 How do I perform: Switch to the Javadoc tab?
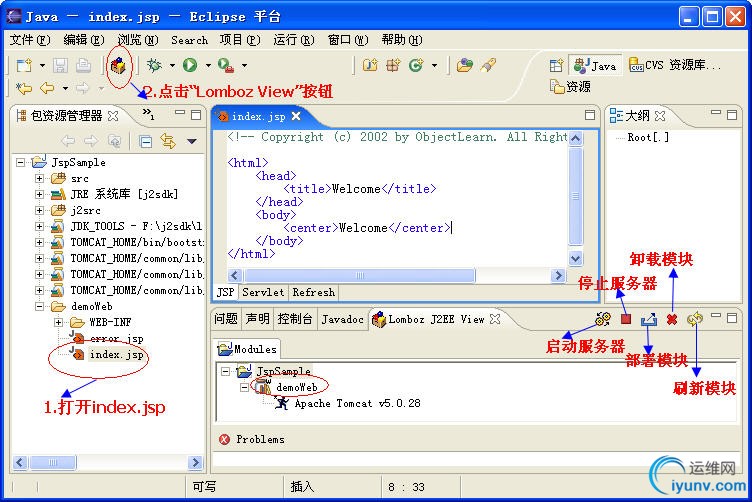342,319
